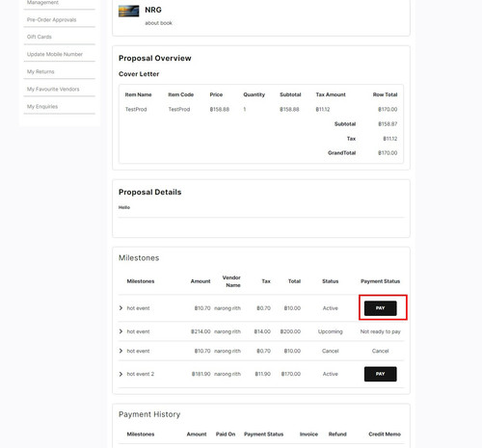The height and width of the screenshot is (448, 482).
Task: Click the ฿158.88 price cell
Action: point(220,109)
